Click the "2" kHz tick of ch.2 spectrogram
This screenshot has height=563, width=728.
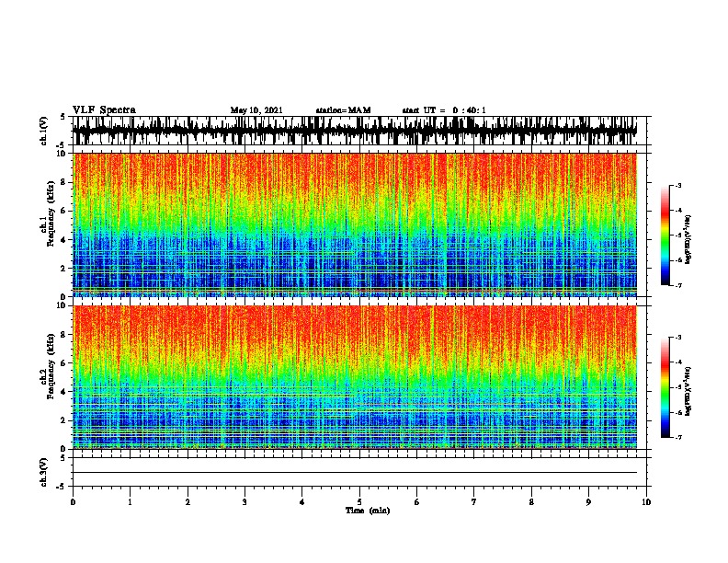point(64,420)
